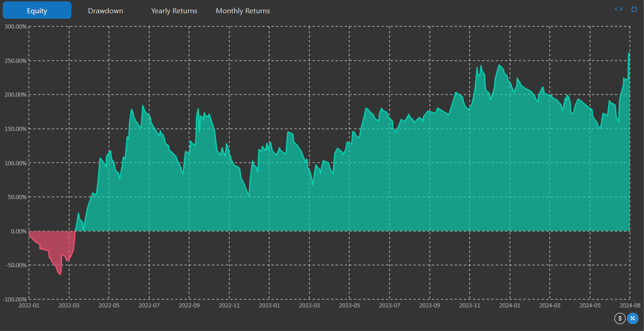Toggle the percent display mode button
The image size is (644, 331).
633,318
